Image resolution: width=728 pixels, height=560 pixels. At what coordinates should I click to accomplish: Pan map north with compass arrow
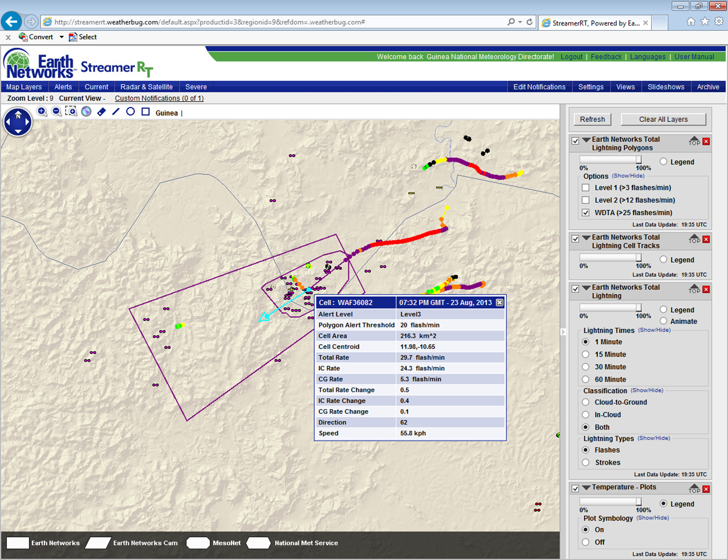pos(18,115)
